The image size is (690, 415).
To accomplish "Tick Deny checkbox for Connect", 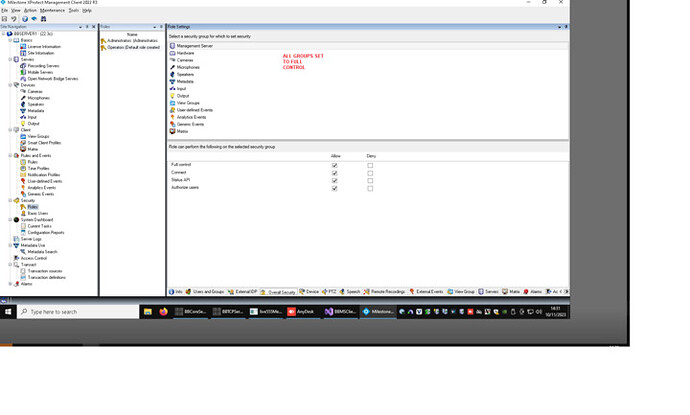I will [370, 173].
